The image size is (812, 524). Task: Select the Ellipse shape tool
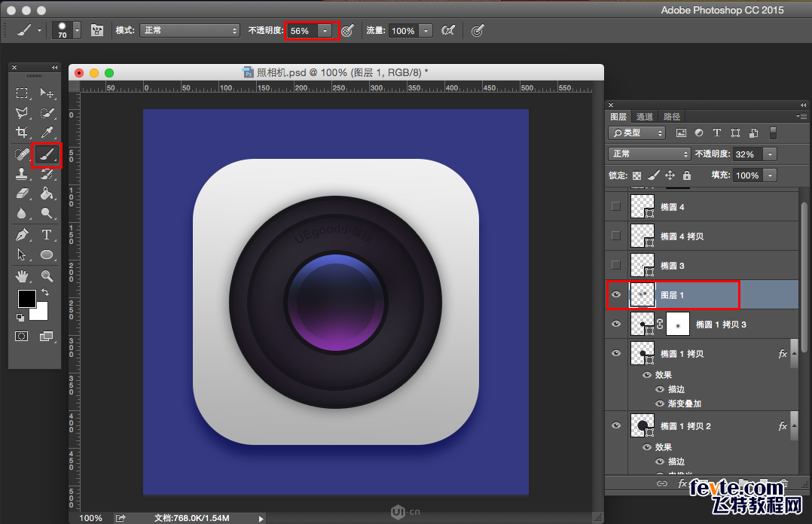[x=47, y=254]
